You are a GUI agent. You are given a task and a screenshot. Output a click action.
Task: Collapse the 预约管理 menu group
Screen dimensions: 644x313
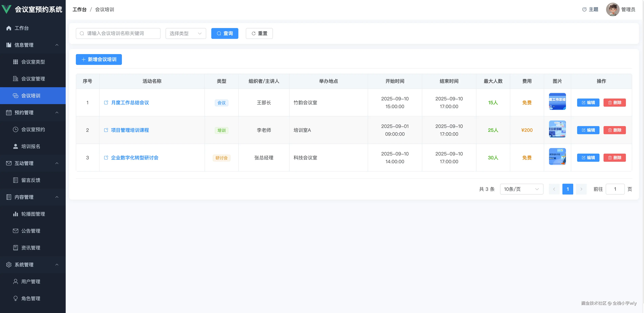pos(57,112)
